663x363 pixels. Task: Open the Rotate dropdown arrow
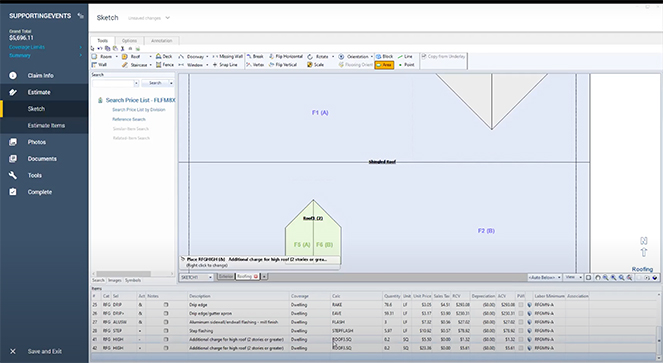coord(333,56)
